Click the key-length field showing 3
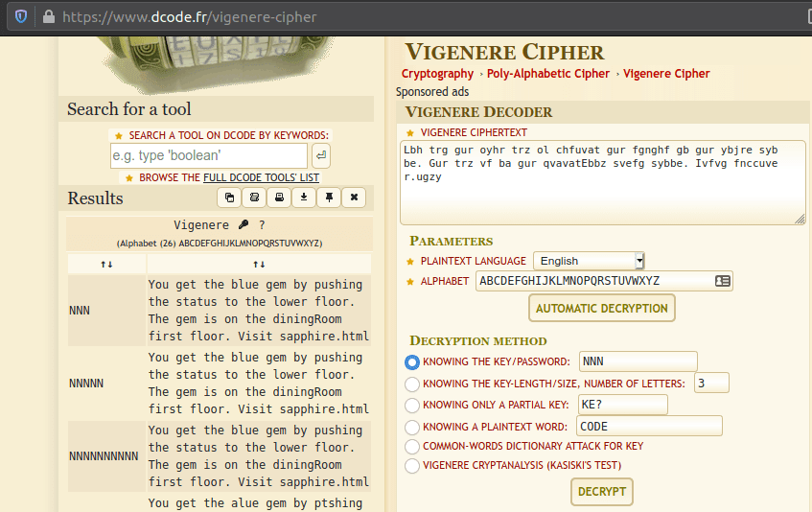The width and height of the screenshot is (812, 512). pyautogui.click(x=711, y=383)
